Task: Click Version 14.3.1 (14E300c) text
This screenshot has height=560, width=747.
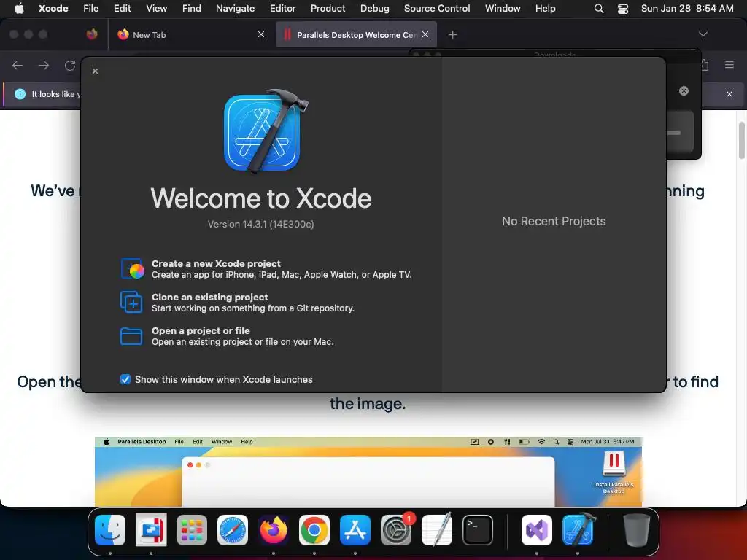Action: point(260,224)
